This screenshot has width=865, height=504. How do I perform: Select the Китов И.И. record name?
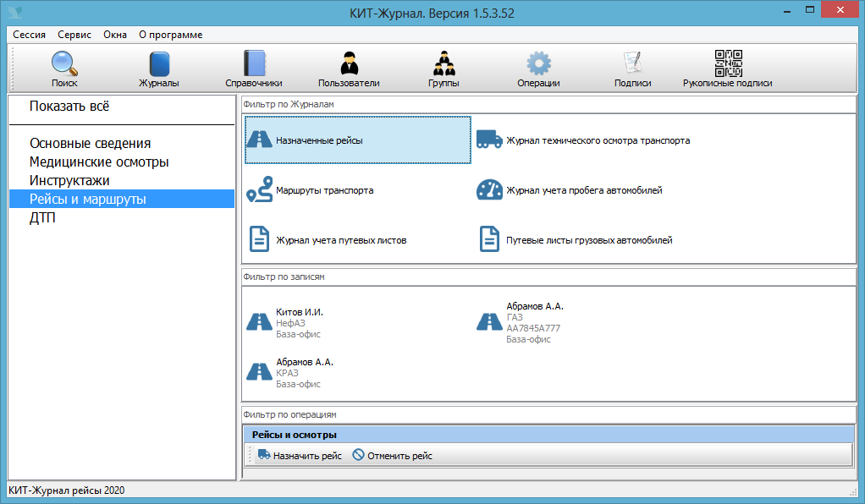pos(300,312)
